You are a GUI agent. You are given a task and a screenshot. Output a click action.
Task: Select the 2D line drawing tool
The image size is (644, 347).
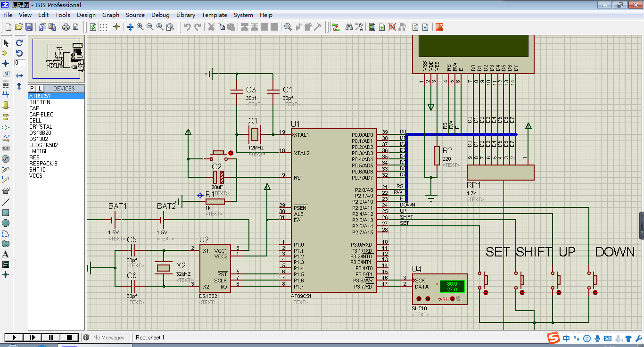(6, 202)
